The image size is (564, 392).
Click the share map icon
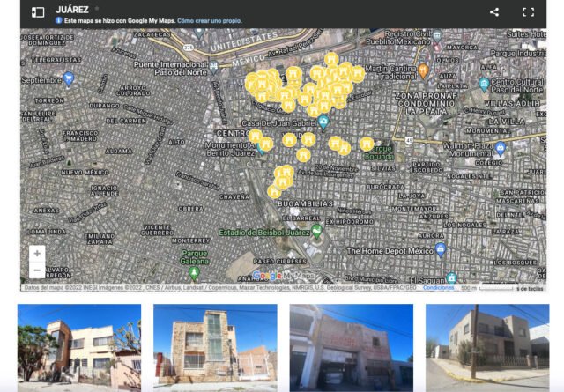[494, 12]
